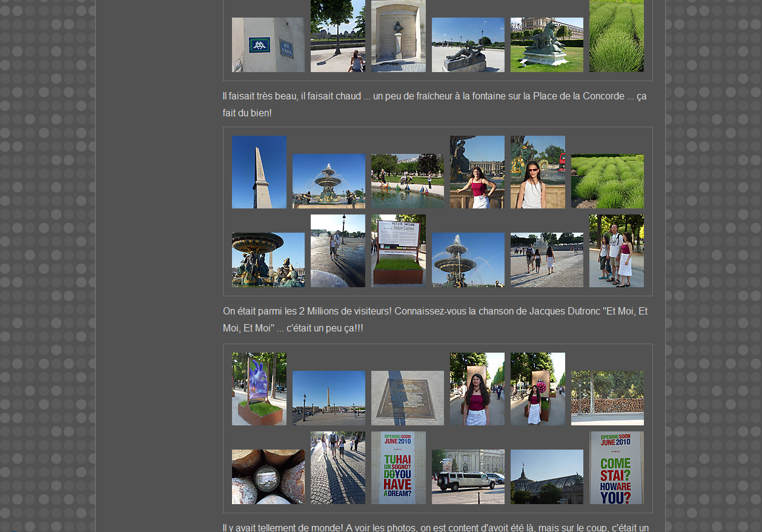View the stacked logs wall photo
The width and height of the screenshot is (762, 532).
(607, 398)
